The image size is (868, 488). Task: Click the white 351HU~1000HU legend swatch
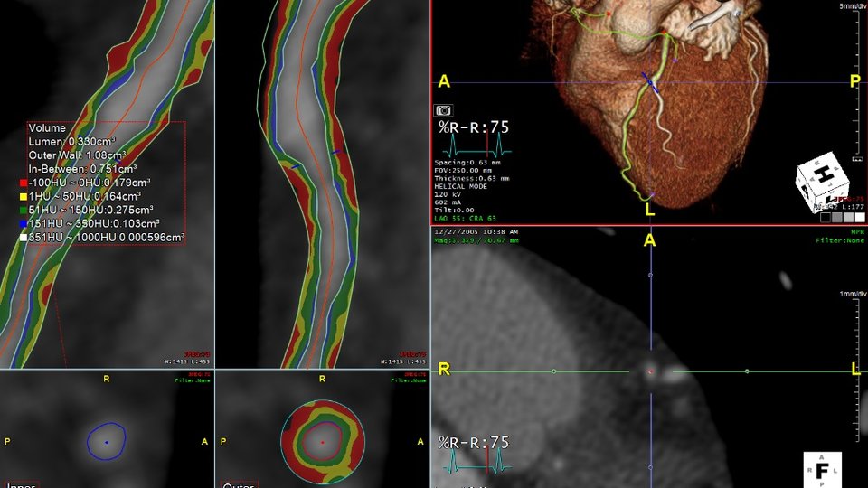click(x=24, y=238)
